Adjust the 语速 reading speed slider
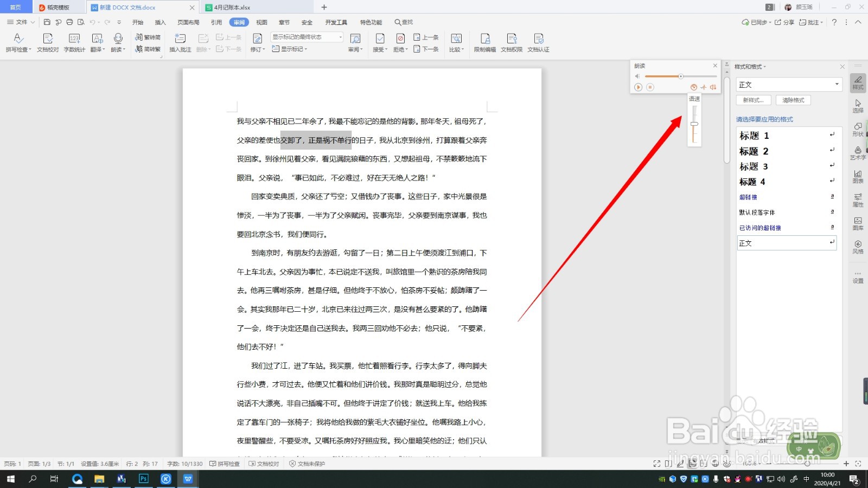 694,124
